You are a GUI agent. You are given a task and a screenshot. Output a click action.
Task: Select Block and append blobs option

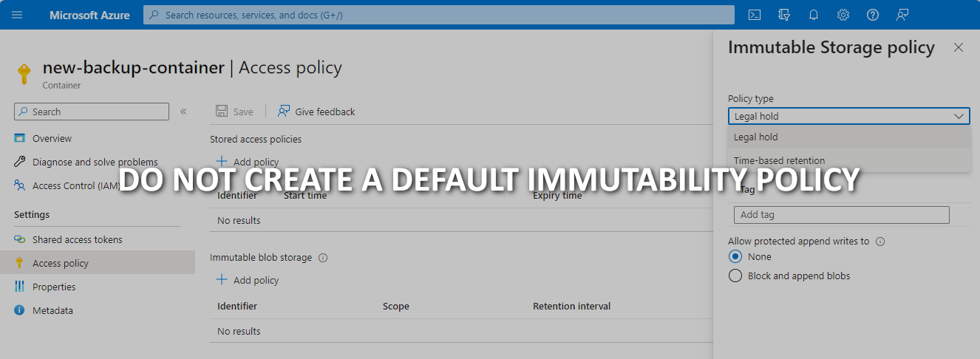[735, 276]
